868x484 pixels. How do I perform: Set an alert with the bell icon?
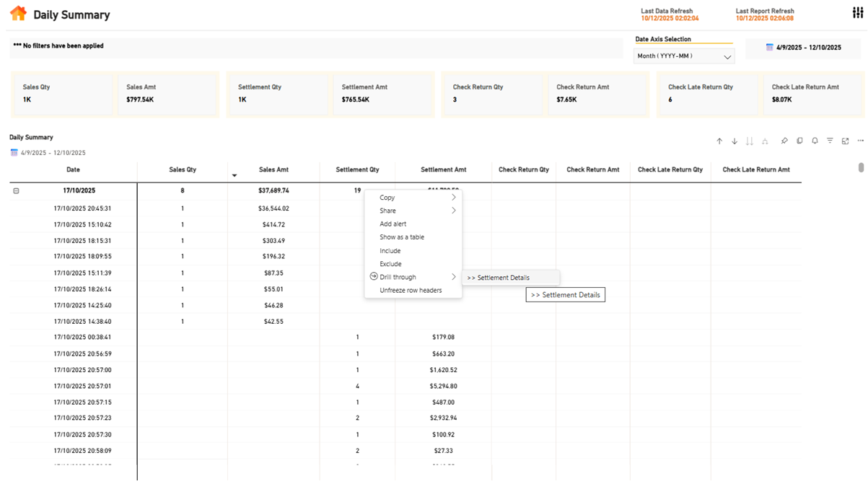pos(815,141)
